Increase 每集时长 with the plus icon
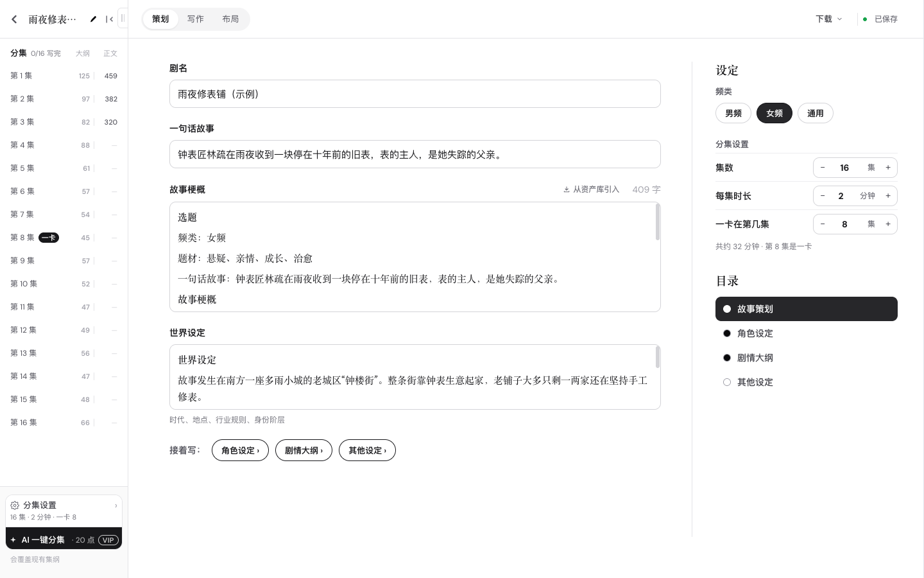 [x=888, y=196]
